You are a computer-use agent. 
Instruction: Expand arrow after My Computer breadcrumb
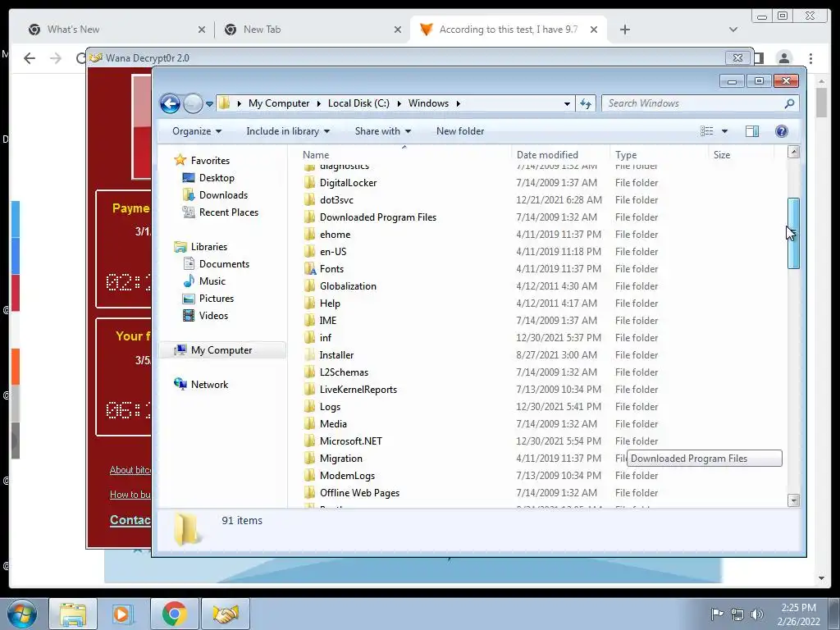[x=319, y=103]
